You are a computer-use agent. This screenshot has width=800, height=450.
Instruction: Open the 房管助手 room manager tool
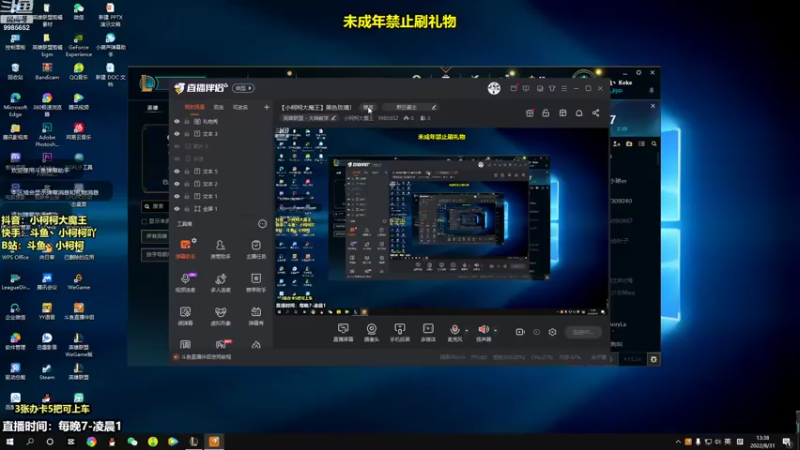click(x=220, y=248)
